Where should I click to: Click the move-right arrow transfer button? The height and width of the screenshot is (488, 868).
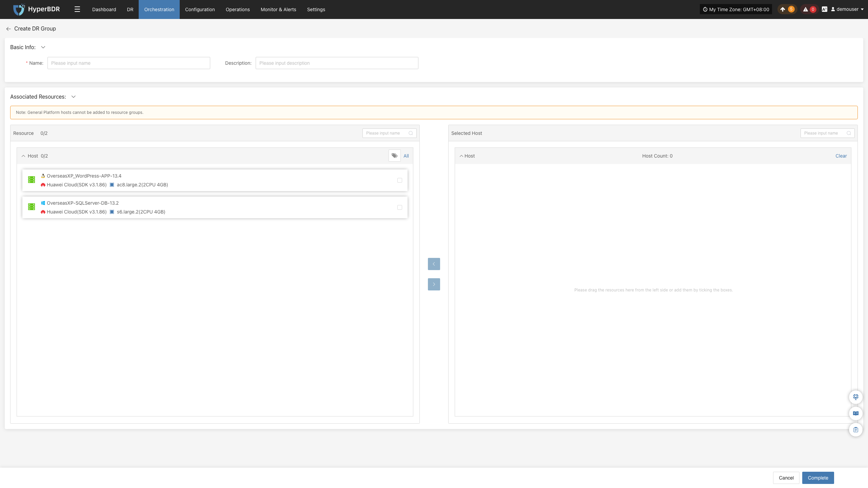(x=434, y=284)
